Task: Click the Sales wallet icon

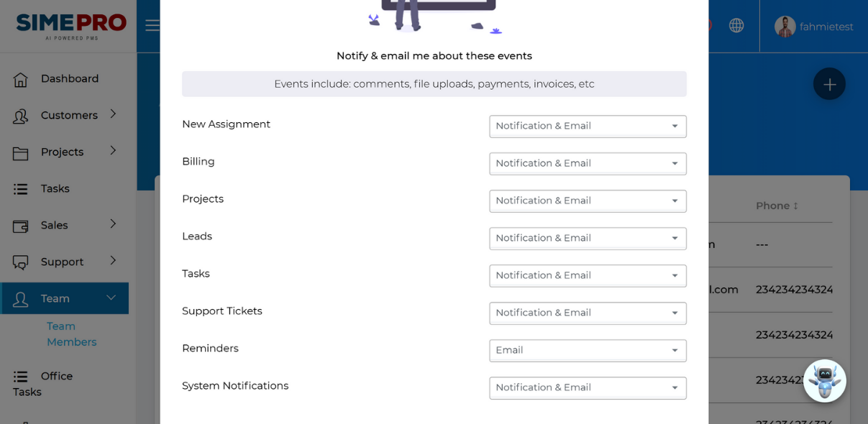Action: pos(21,226)
